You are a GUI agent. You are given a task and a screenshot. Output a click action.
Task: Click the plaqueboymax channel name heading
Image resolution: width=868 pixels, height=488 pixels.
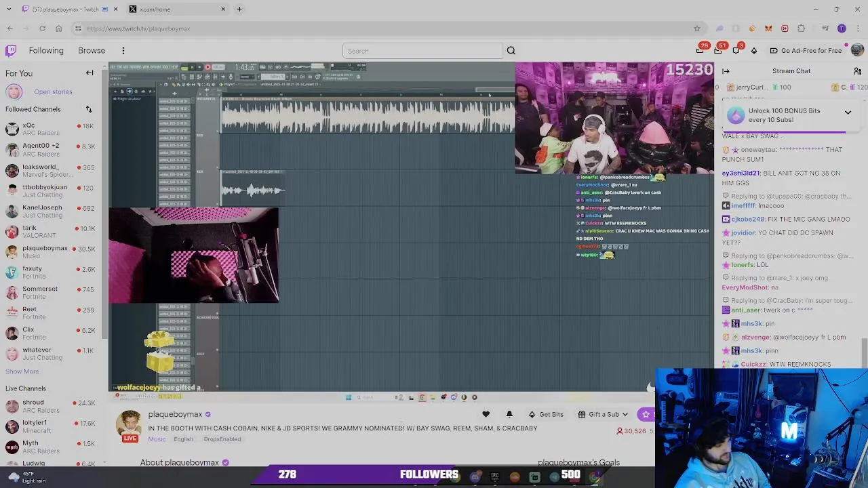(x=175, y=414)
